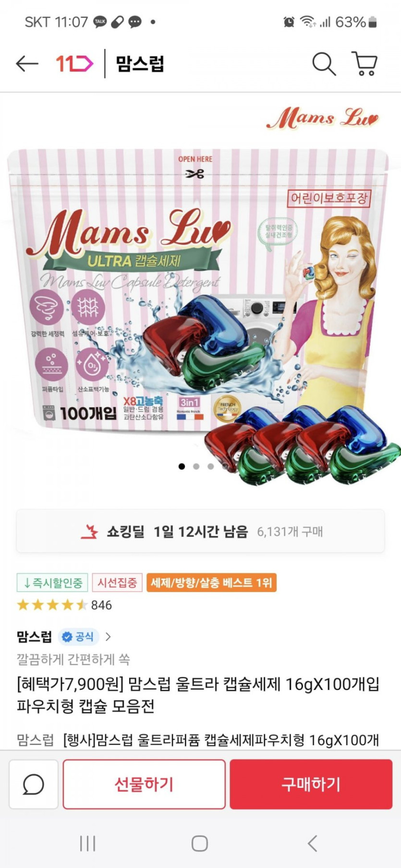Viewport: 401px width, 868px height.
Task: Select 즉시할인중 discount tag
Action: (x=52, y=583)
